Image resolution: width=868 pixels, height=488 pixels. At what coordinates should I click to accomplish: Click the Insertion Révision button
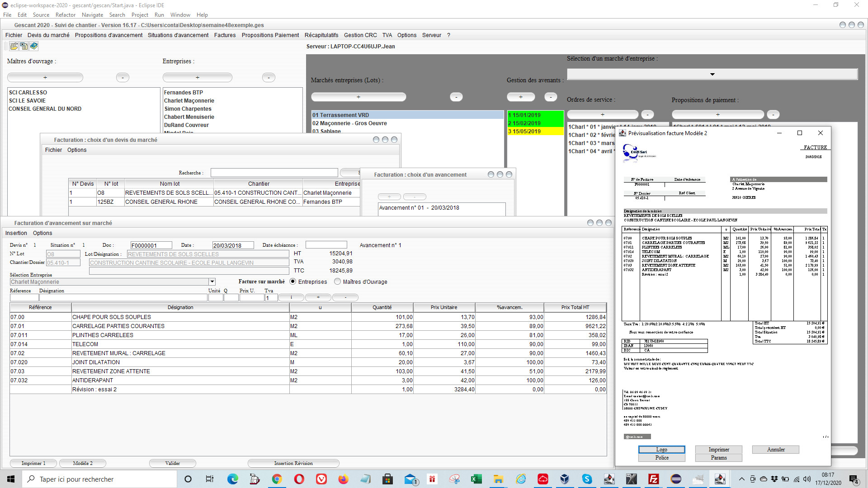pyautogui.click(x=293, y=463)
